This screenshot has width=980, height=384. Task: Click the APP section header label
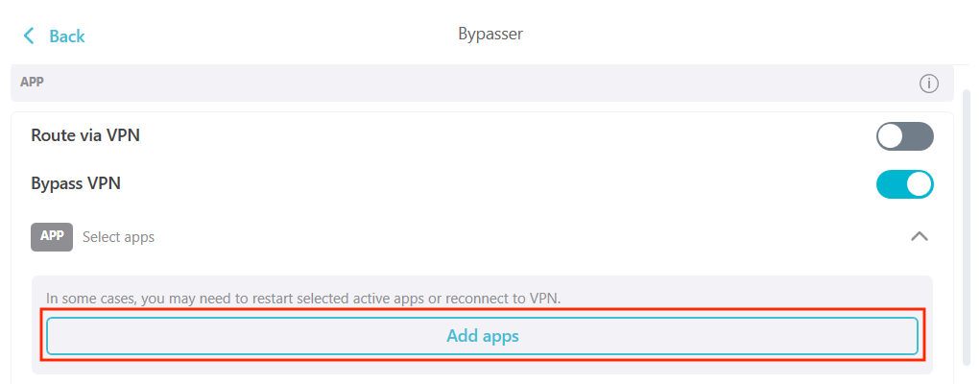coord(32,83)
